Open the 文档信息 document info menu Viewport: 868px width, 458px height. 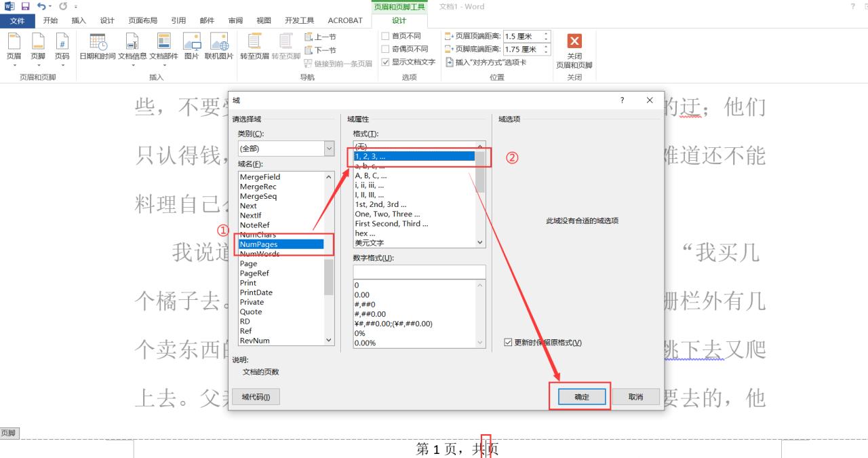click(x=132, y=50)
